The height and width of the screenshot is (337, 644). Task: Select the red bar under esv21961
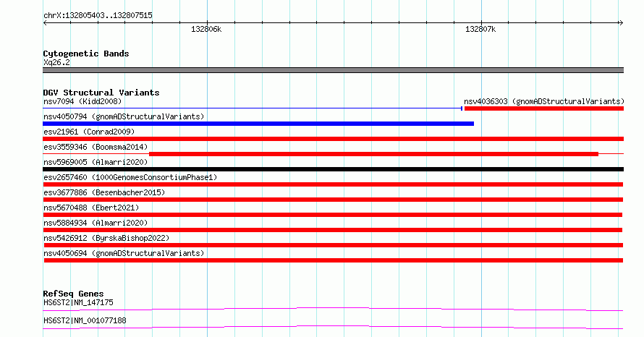point(333,139)
